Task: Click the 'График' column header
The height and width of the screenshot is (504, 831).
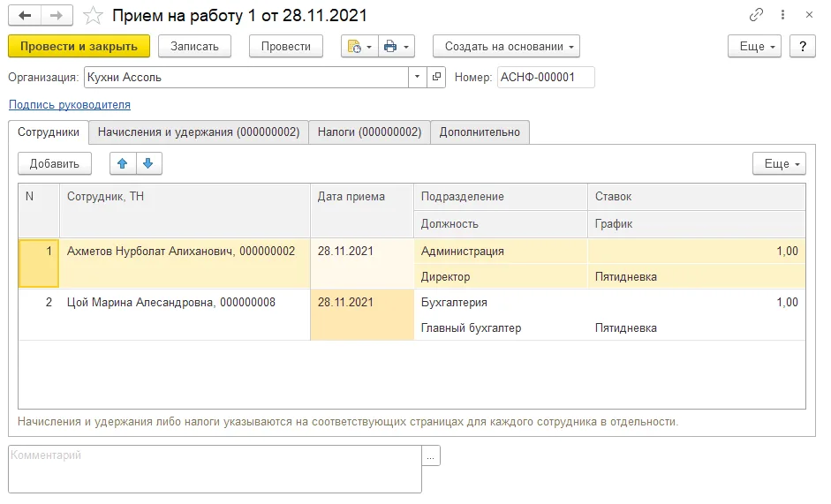Action: 697,223
